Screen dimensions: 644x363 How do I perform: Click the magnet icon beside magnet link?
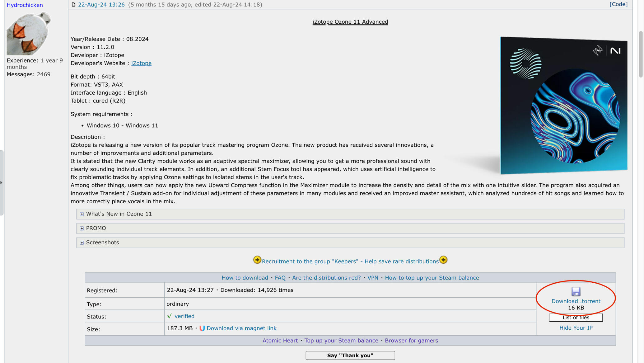pos(202,328)
